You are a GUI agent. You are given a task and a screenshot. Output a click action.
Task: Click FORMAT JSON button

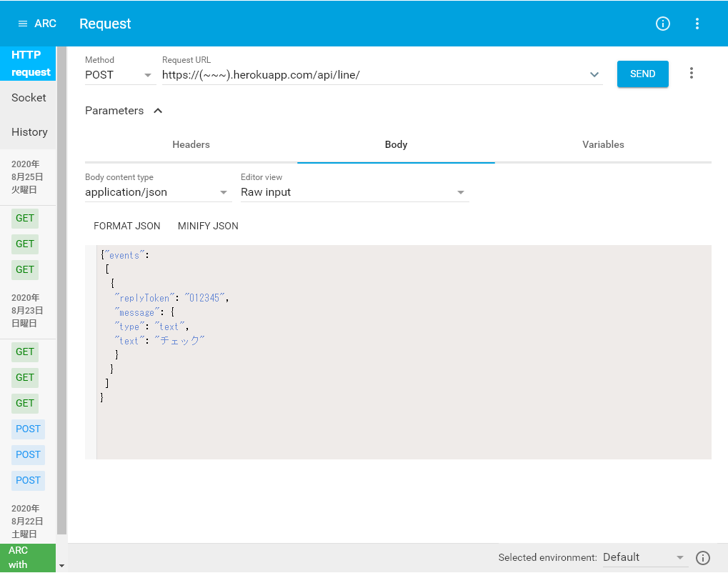tap(127, 226)
